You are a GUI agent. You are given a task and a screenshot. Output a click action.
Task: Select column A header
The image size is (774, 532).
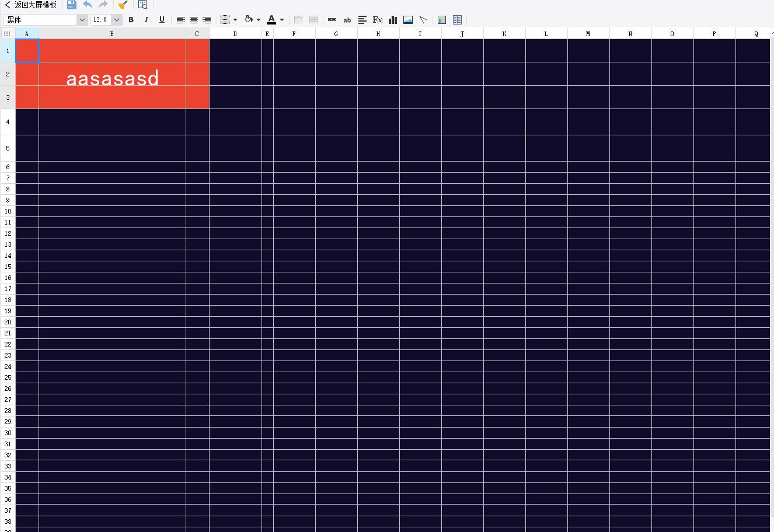(x=27, y=34)
